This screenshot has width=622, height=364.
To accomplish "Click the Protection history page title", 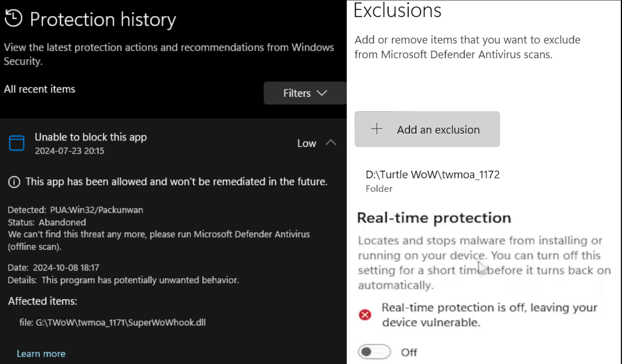I will click(103, 19).
